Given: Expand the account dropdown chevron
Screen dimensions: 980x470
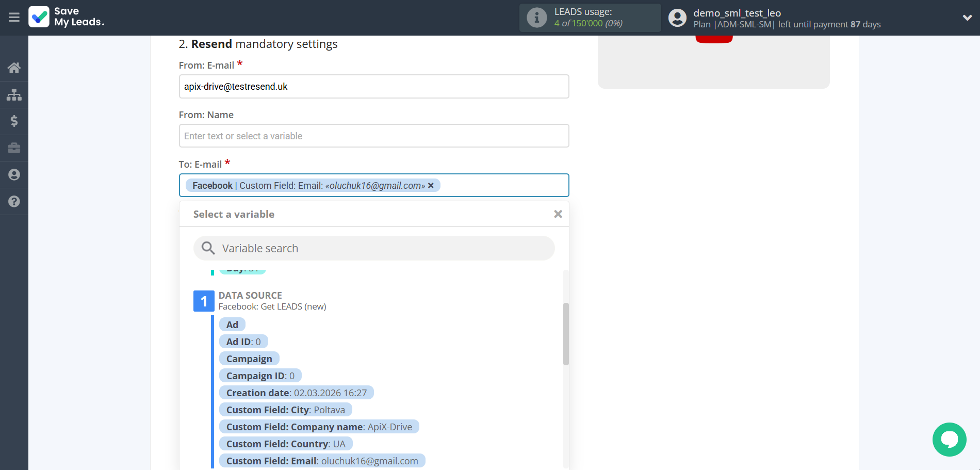Looking at the screenshot, I should click(967, 17).
